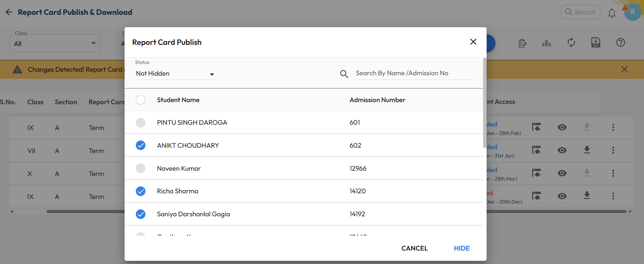Click the XLS export icon
Image resolution: width=644 pixels, height=264 pixels.
(596, 43)
